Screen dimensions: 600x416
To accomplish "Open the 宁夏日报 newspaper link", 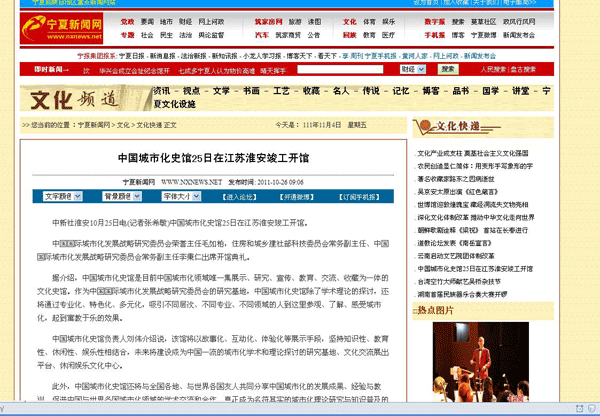I will [x=132, y=56].
